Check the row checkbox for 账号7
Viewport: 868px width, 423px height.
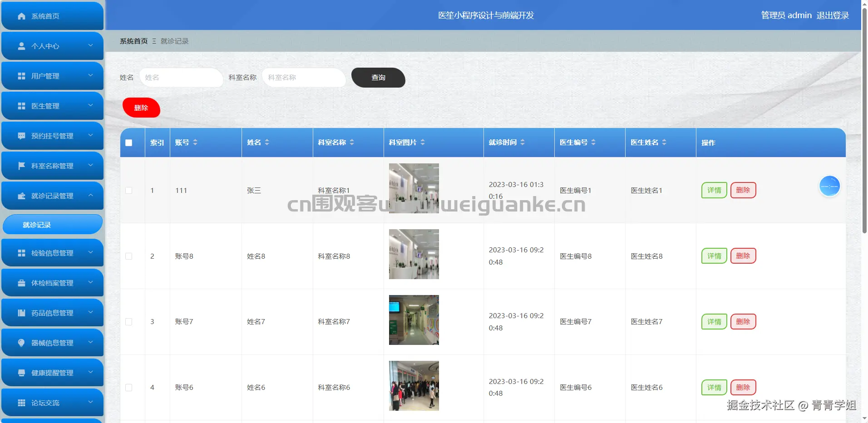129,322
